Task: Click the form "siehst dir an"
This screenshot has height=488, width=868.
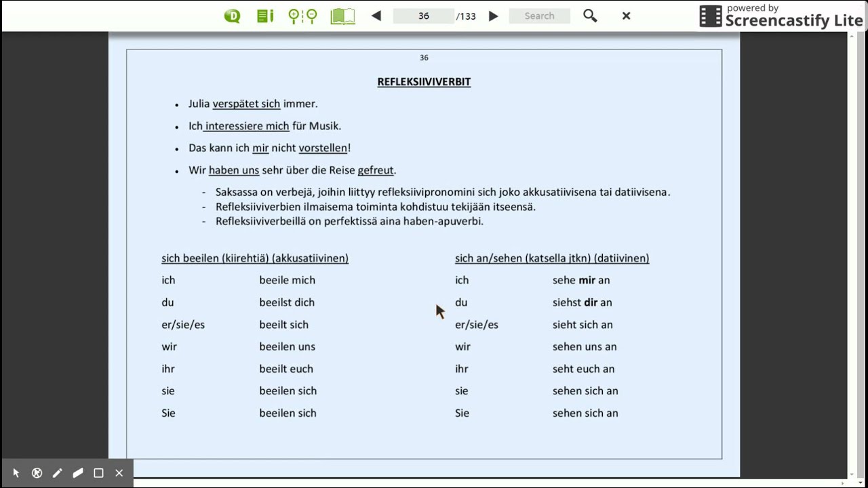Action: [583, 302]
